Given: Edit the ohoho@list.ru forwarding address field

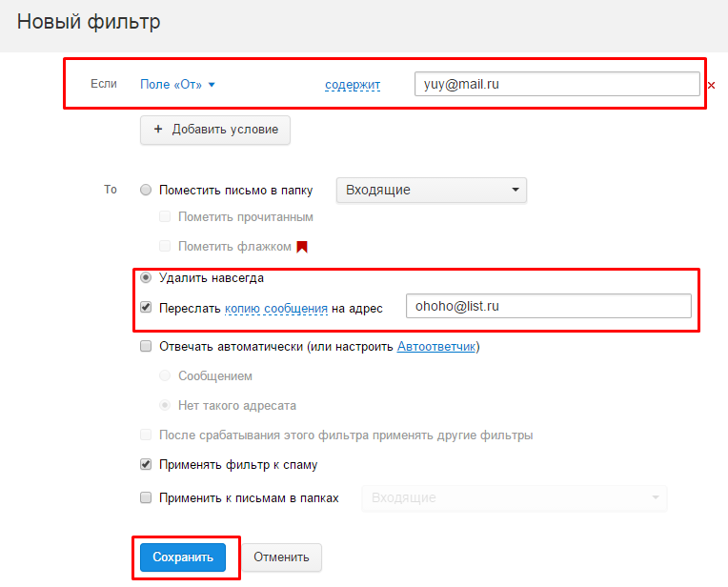Looking at the screenshot, I should pyautogui.click(x=548, y=306).
